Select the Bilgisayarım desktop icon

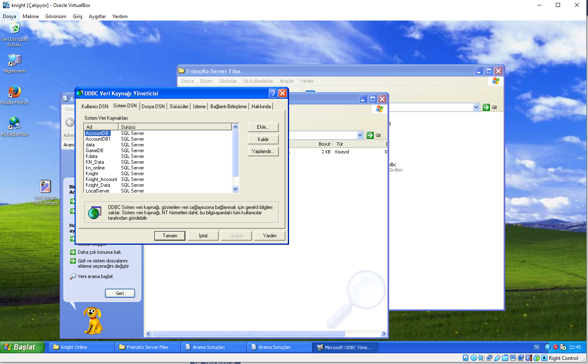[14, 63]
